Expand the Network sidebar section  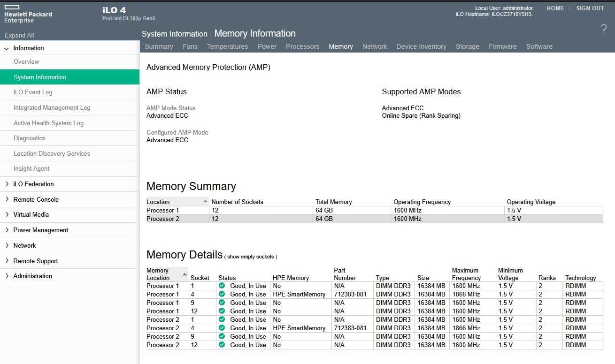click(7, 245)
